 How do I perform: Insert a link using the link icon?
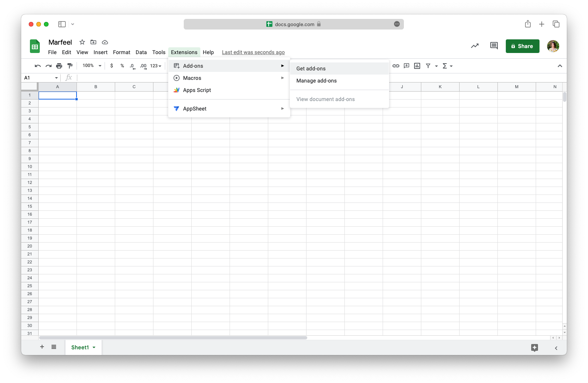pyautogui.click(x=396, y=65)
